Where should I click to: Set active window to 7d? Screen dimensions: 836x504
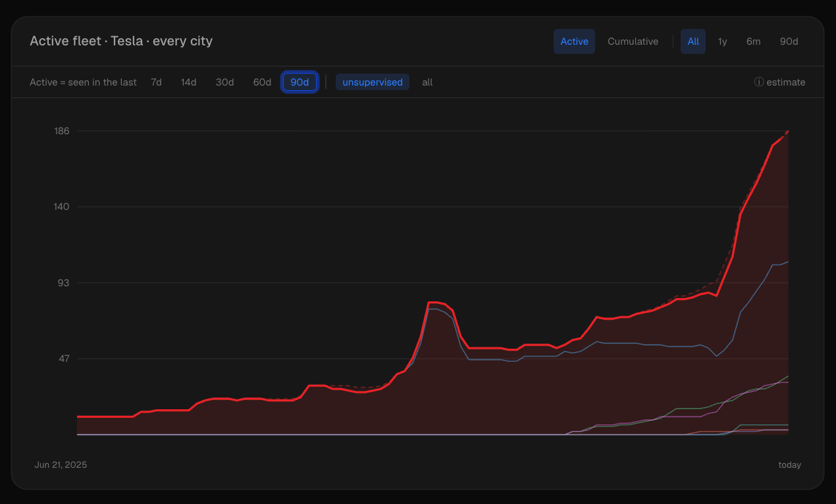pos(156,82)
